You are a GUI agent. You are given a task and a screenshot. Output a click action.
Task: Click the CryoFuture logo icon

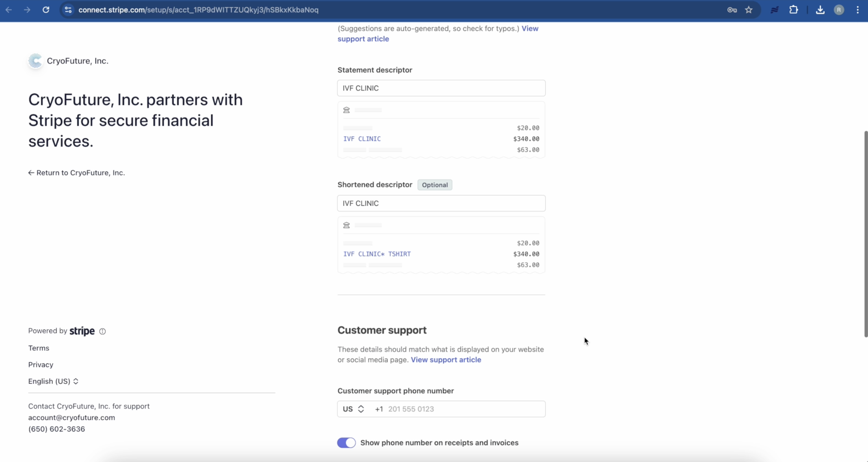coord(35,61)
